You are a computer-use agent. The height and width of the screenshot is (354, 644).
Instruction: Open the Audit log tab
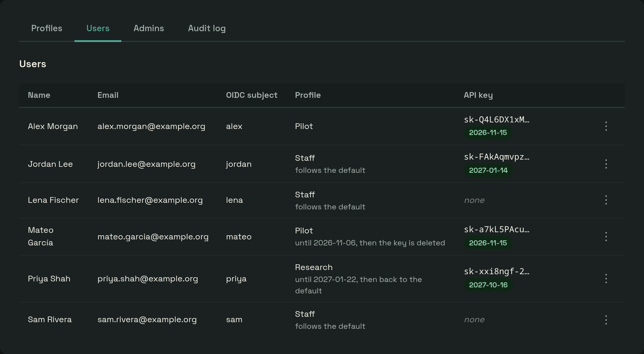tap(207, 28)
